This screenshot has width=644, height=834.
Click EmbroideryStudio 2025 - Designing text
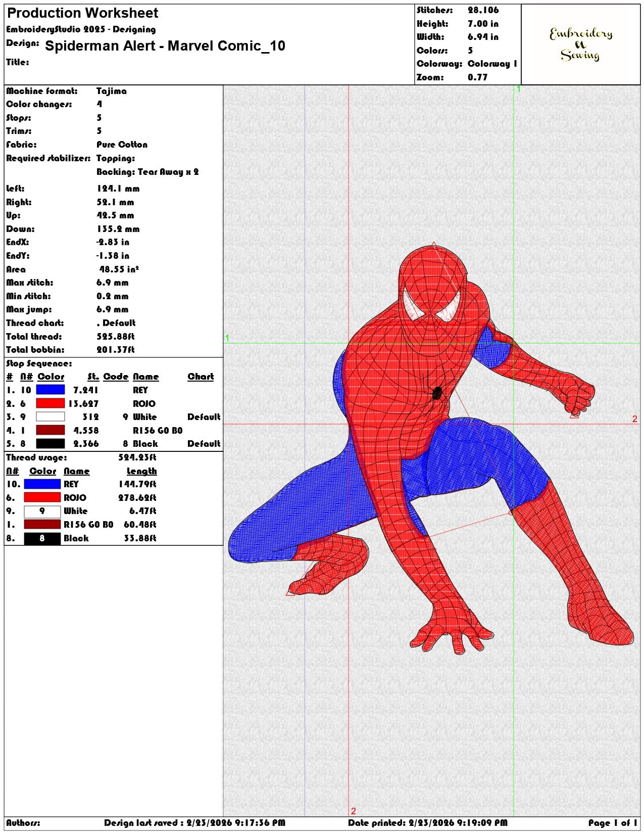click(x=81, y=29)
